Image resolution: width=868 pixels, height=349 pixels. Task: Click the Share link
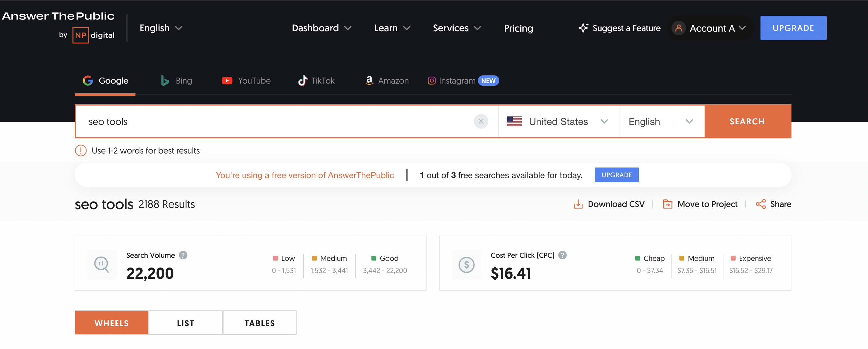773,204
